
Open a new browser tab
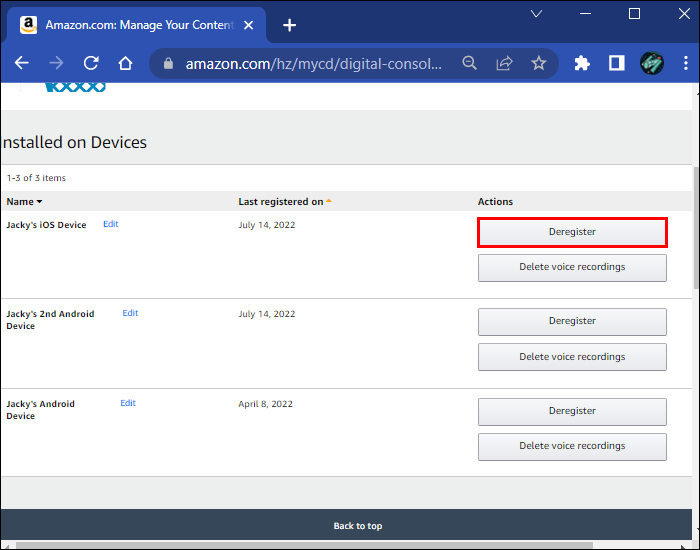pyautogui.click(x=290, y=25)
